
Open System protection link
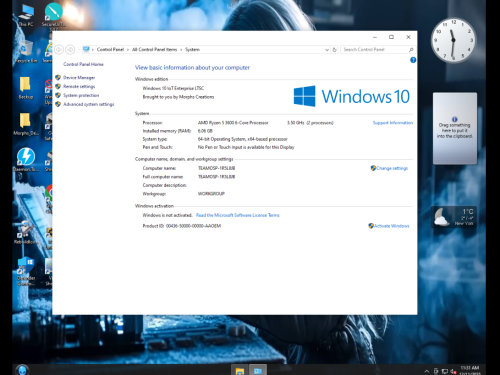(x=81, y=95)
